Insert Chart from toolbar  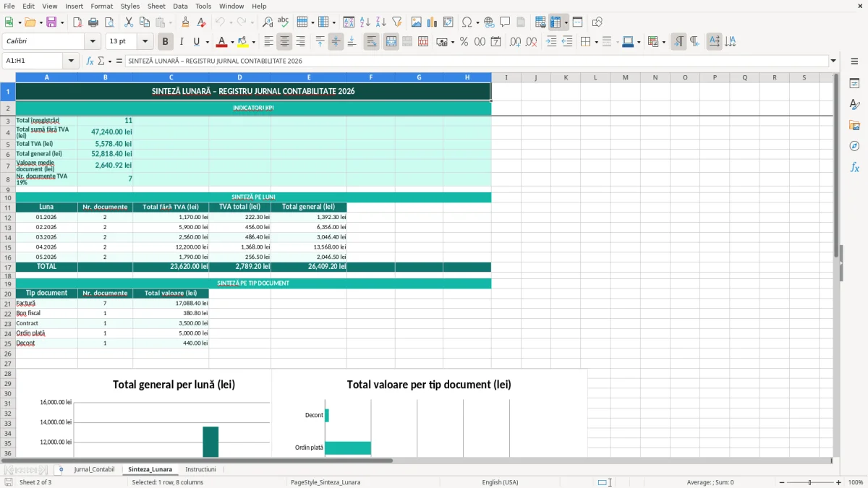[x=433, y=22]
